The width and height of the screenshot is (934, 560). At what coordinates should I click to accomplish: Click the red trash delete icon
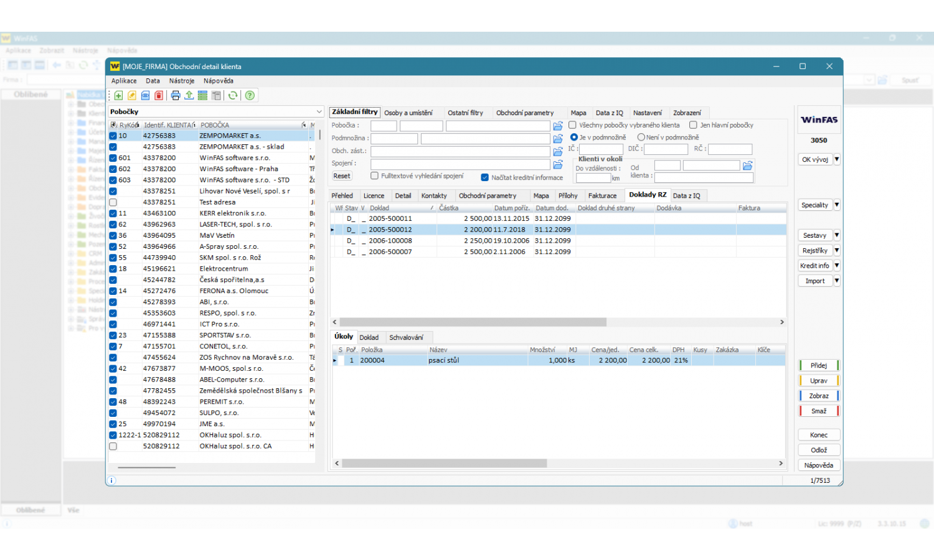tap(159, 95)
